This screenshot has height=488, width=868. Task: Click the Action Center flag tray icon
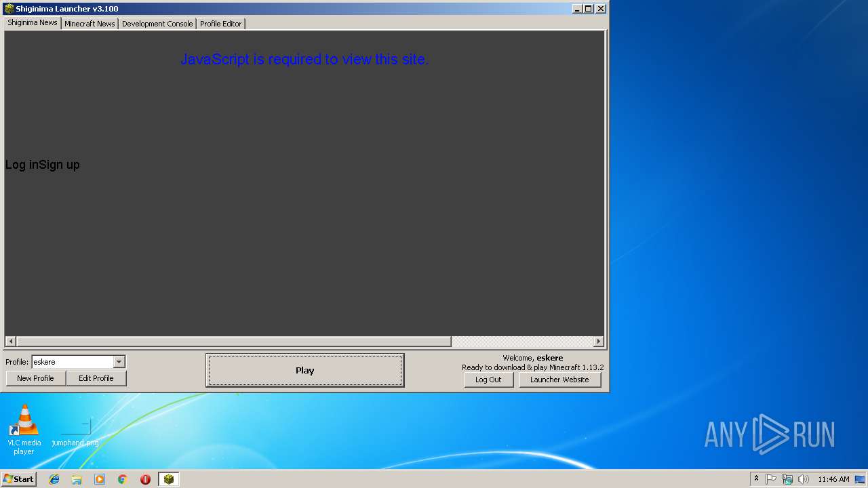[771, 479]
